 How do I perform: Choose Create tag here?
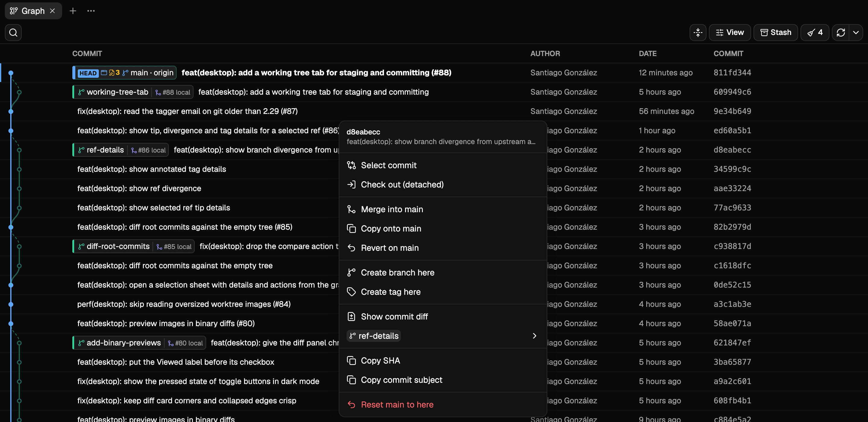tap(443, 292)
